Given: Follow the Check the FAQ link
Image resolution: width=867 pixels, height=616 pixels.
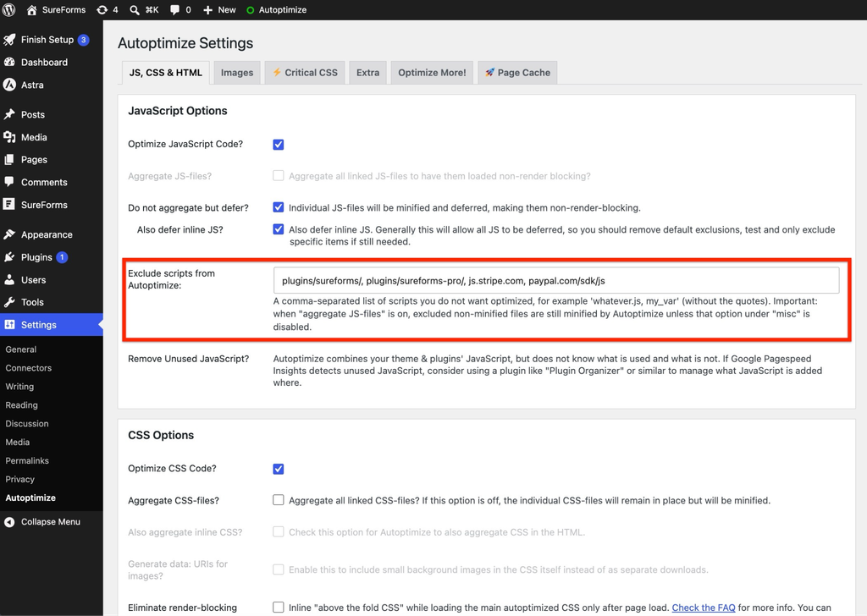Looking at the screenshot, I should [x=704, y=608].
